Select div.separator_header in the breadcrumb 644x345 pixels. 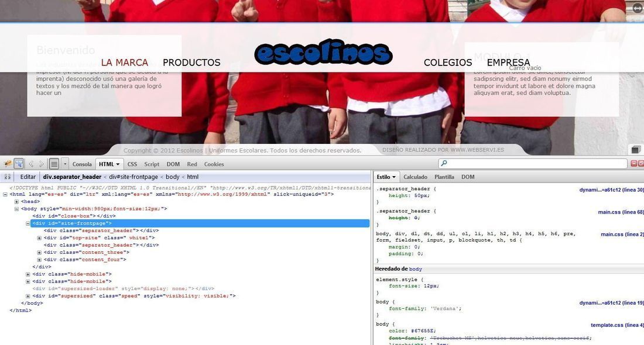[x=72, y=177]
